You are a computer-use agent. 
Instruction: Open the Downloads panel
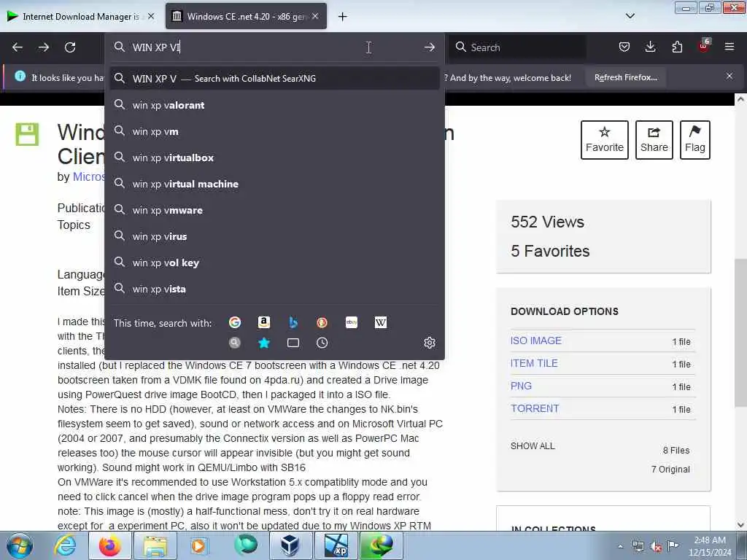click(x=650, y=47)
